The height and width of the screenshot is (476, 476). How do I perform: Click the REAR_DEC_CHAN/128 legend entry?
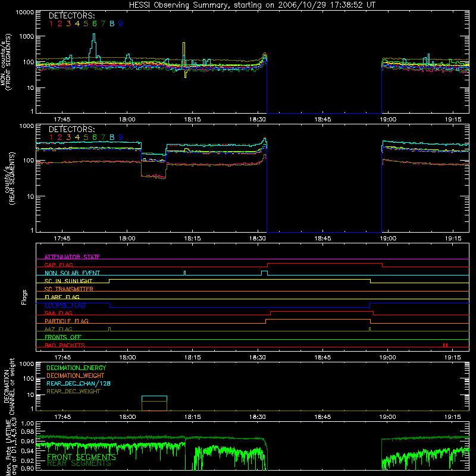(79, 383)
